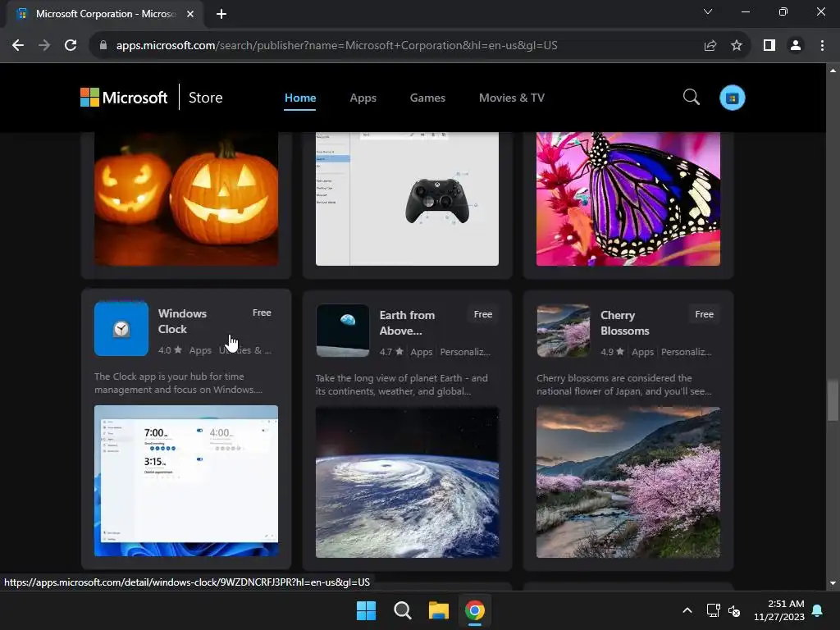Click the Xbox controller screenshot thumbnail
This screenshot has height=630, width=840.
[x=407, y=199]
